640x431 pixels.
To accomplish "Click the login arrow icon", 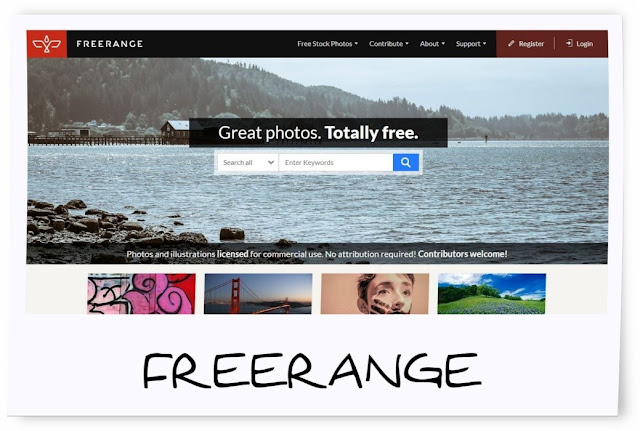I will (569, 43).
